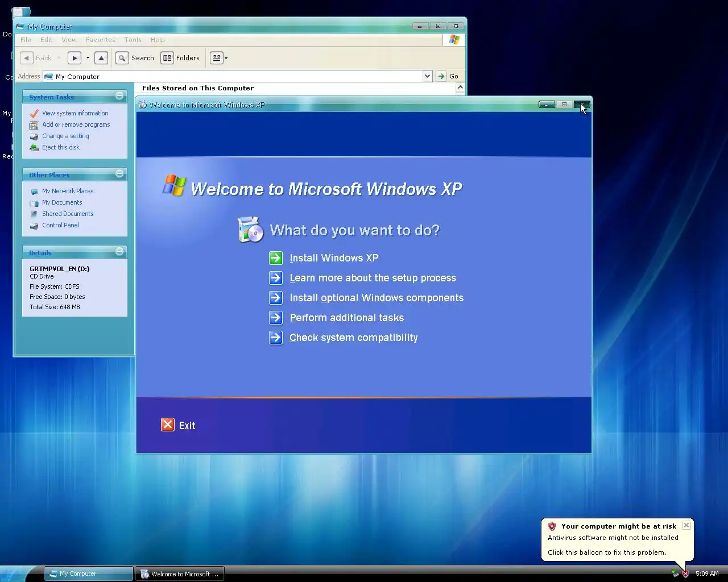
Task: Open the Address bar dropdown
Action: (427, 76)
